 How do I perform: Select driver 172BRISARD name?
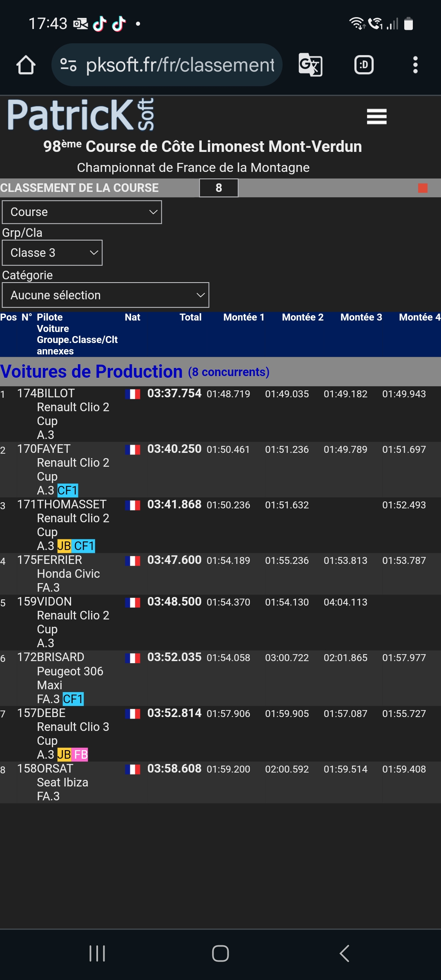pyautogui.click(x=51, y=657)
